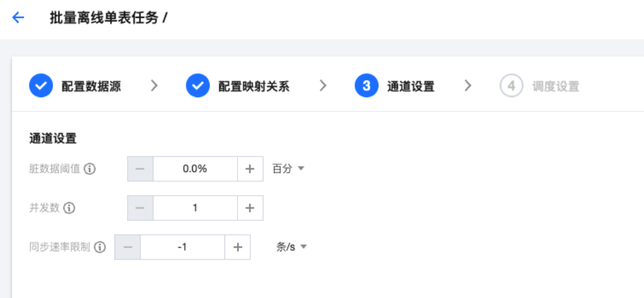Image resolution: width=644 pixels, height=298 pixels.
Task: Open the 条/s unit dropdown
Action: click(291, 247)
